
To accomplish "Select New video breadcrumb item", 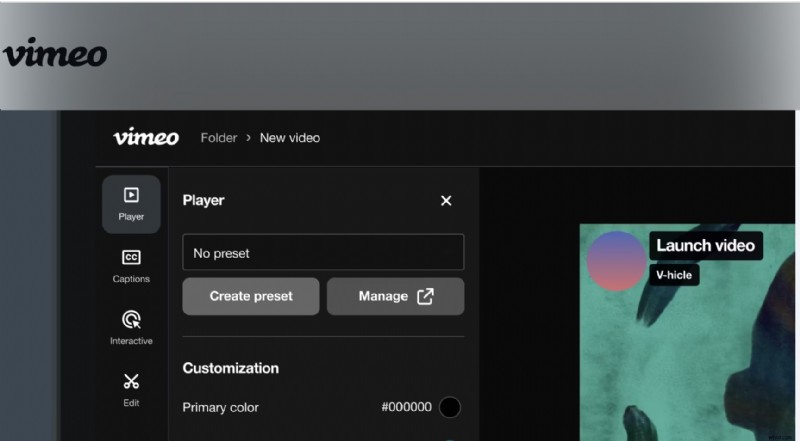I will (290, 138).
